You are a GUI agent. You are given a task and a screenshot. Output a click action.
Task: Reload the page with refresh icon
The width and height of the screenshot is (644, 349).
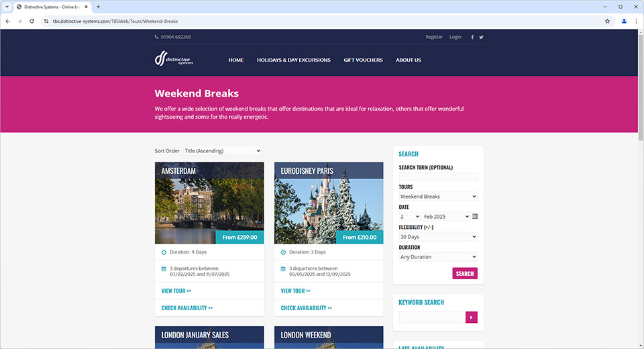coord(32,21)
